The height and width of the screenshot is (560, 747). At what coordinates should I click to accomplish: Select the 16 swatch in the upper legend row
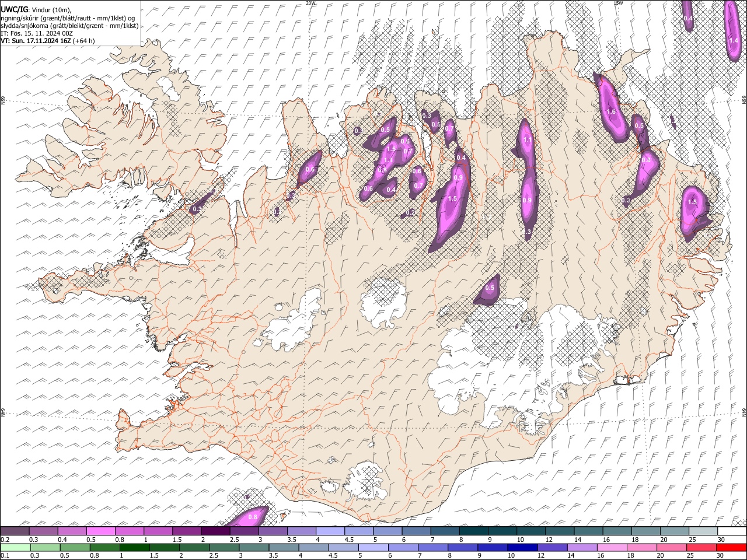(617, 531)
